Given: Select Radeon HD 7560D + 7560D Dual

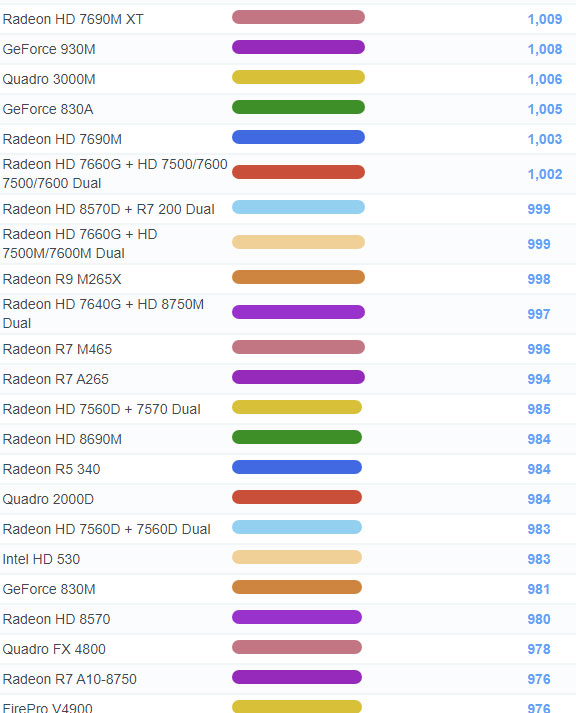Looking at the screenshot, I should tap(106, 529).
